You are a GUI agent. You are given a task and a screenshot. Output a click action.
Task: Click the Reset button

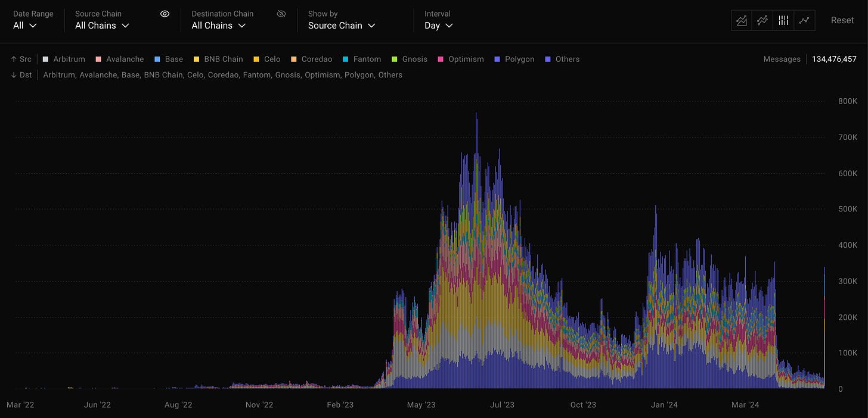(842, 20)
